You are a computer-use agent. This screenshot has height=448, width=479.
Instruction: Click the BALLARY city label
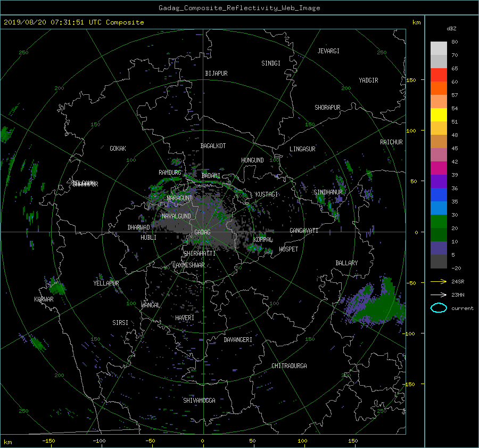tap(346, 263)
